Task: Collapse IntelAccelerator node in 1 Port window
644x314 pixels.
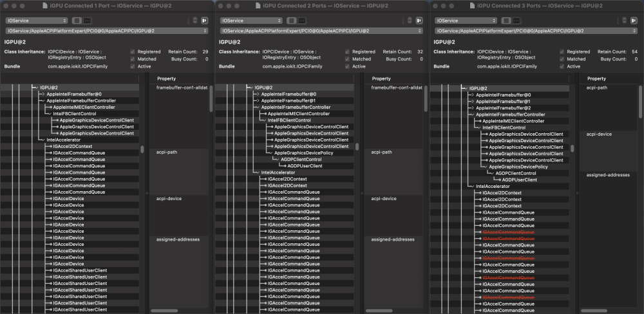Action: pos(43,140)
